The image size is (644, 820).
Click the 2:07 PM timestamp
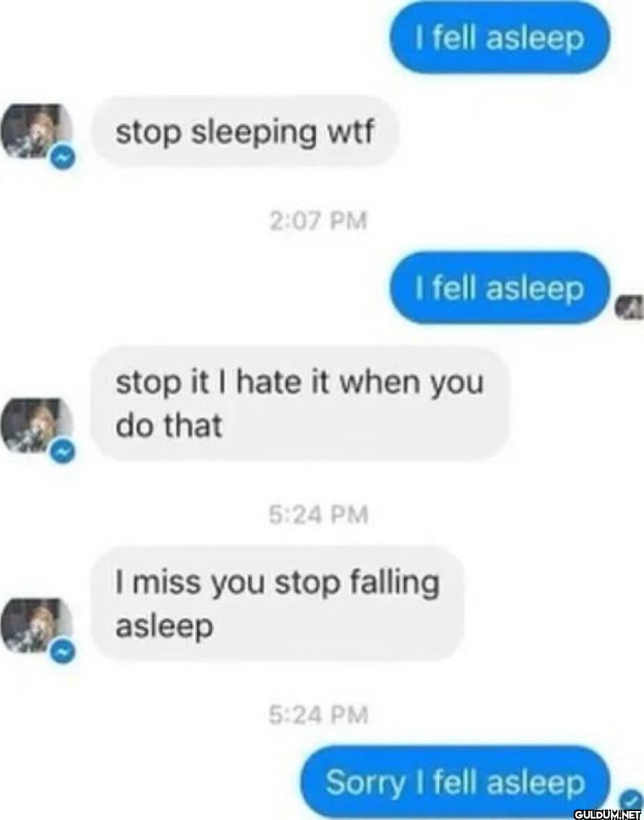point(318,220)
